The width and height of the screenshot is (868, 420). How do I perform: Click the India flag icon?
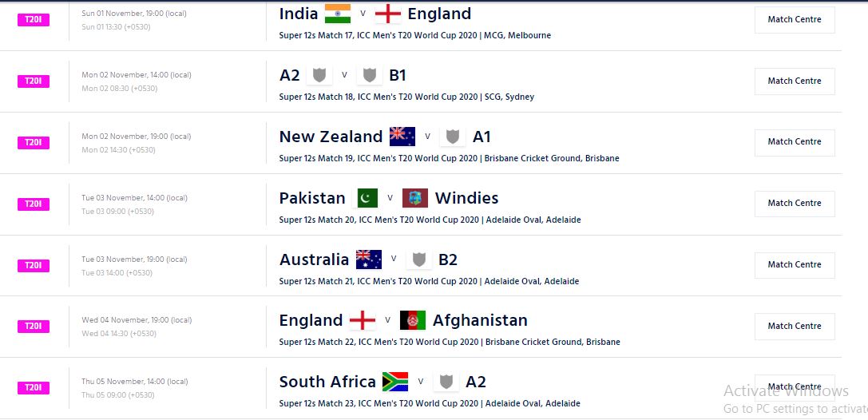[x=337, y=14]
